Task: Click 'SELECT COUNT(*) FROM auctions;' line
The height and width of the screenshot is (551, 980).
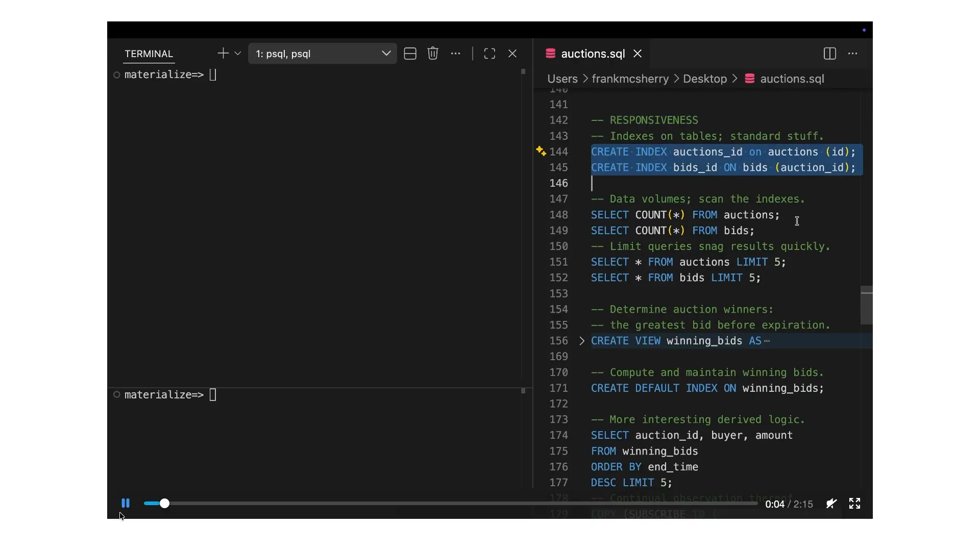Action: pos(685,215)
